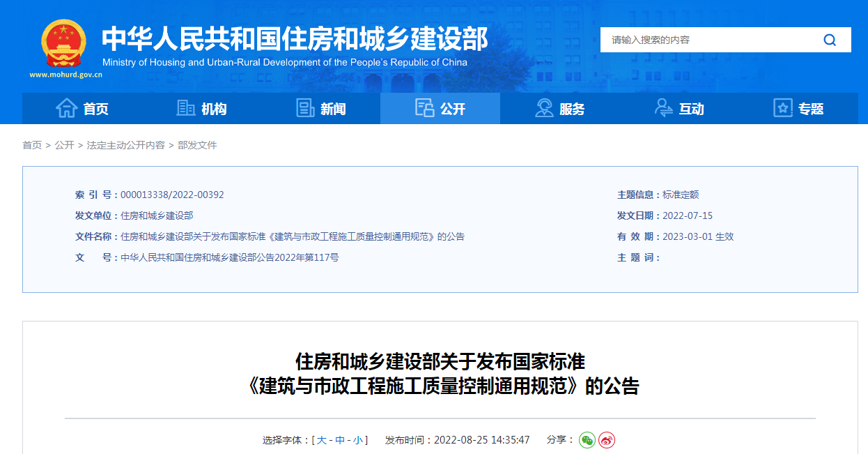Click the star badge icon next to 专题

click(783, 108)
